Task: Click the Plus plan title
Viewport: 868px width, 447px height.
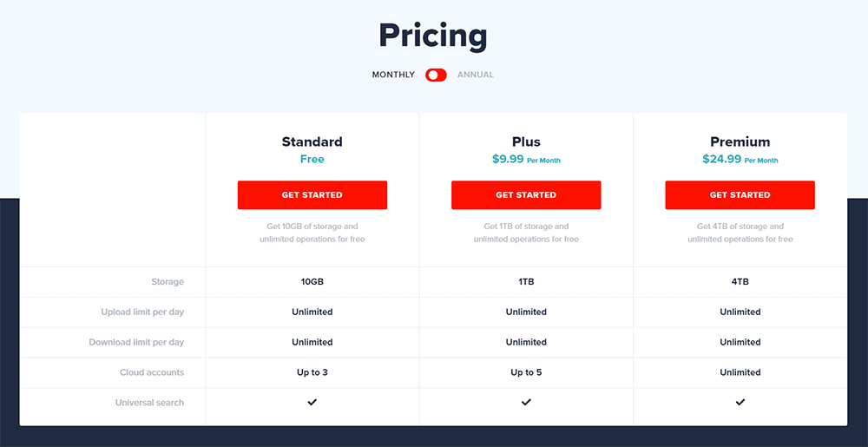Action: click(526, 141)
